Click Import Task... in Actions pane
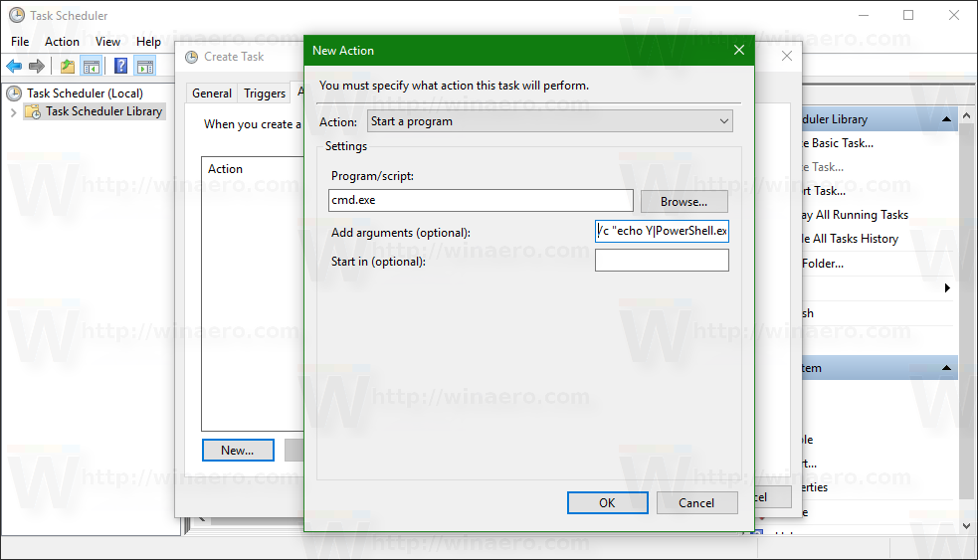Screen dimensions: 978x560 tap(824, 191)
